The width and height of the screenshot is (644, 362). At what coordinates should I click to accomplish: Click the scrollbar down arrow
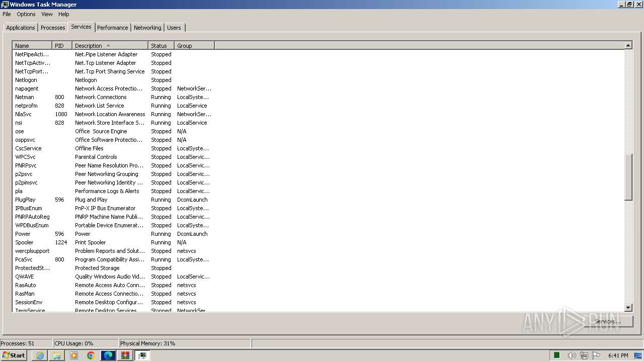point(628,308)
